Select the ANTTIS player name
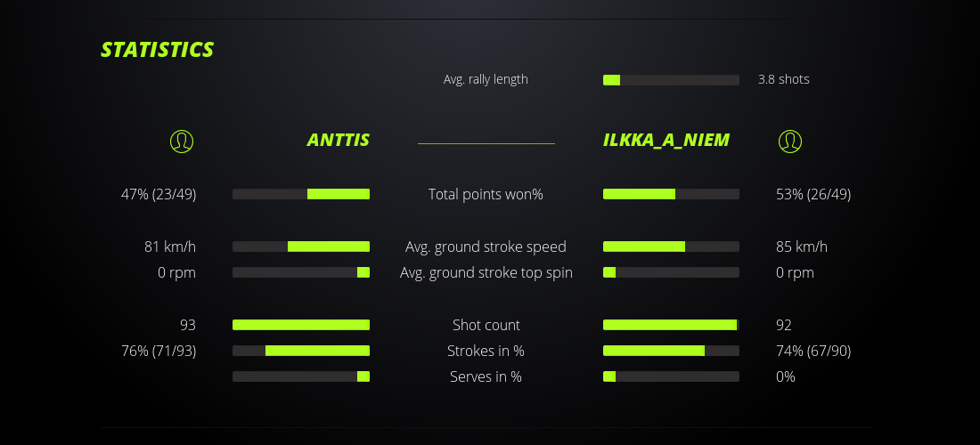Viewport: 980px width, 445px height. click(338, 140)
